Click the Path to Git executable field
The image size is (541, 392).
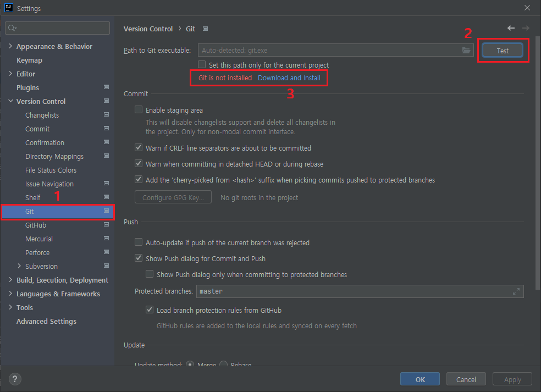[335, 51]
